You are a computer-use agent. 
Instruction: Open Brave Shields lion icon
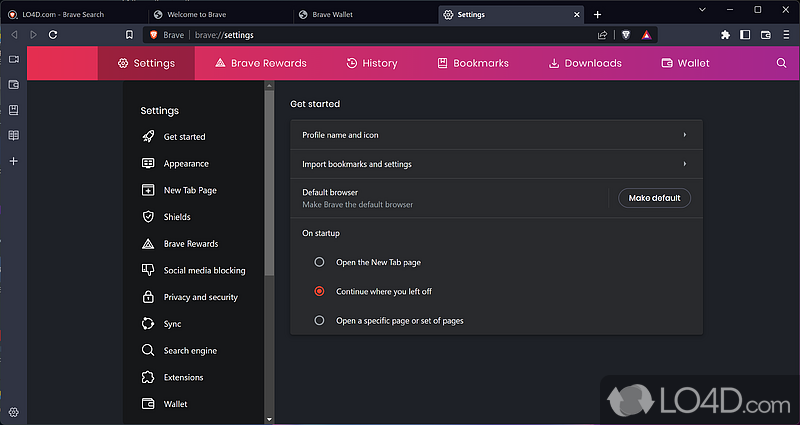(x=626, y=35)
